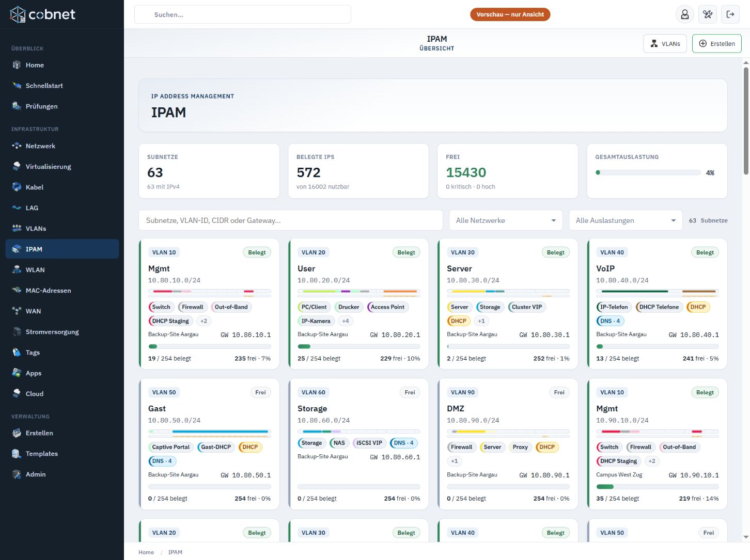The image size is (750, 560).
Task: Open the Server subnet 10.80.30.0/24 card
Action: point(508,304)
